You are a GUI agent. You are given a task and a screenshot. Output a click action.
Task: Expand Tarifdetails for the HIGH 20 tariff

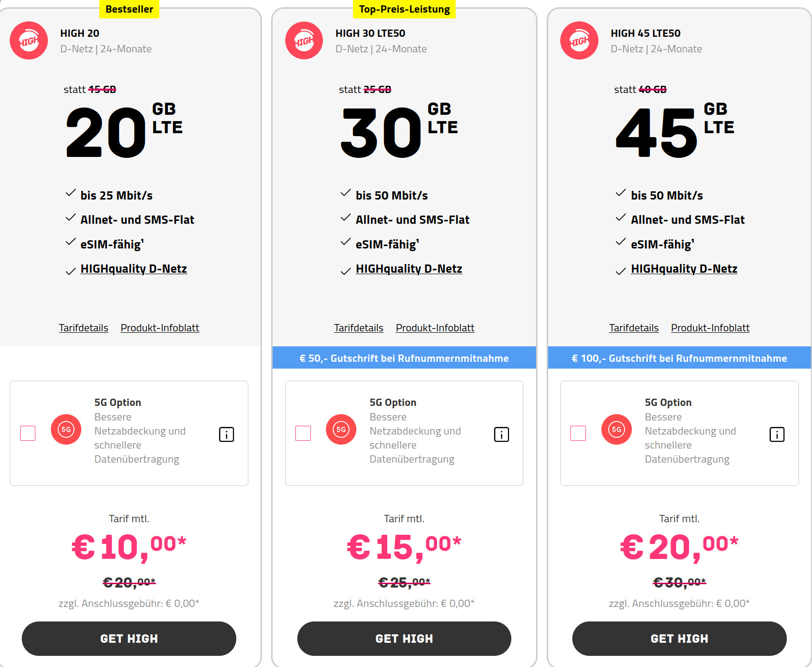coord(83,327)
